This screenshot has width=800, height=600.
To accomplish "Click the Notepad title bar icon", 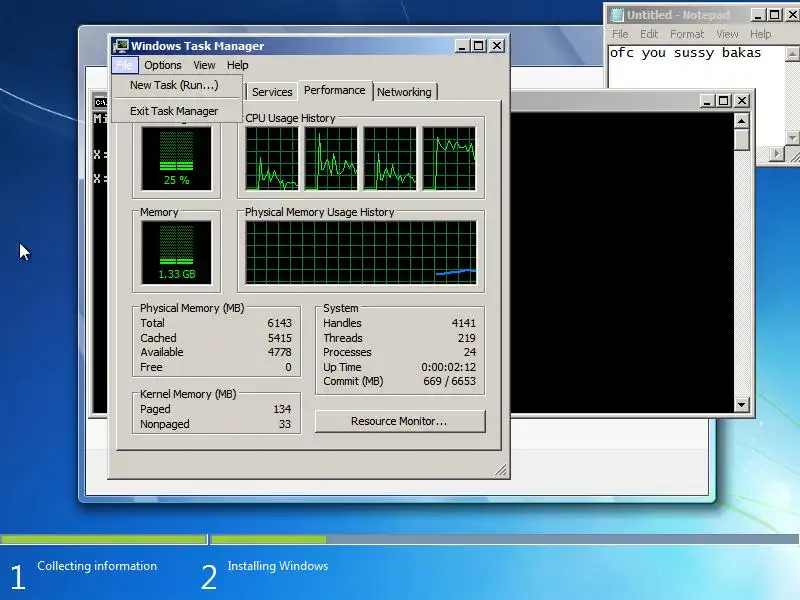I will (x=617, y=15).
